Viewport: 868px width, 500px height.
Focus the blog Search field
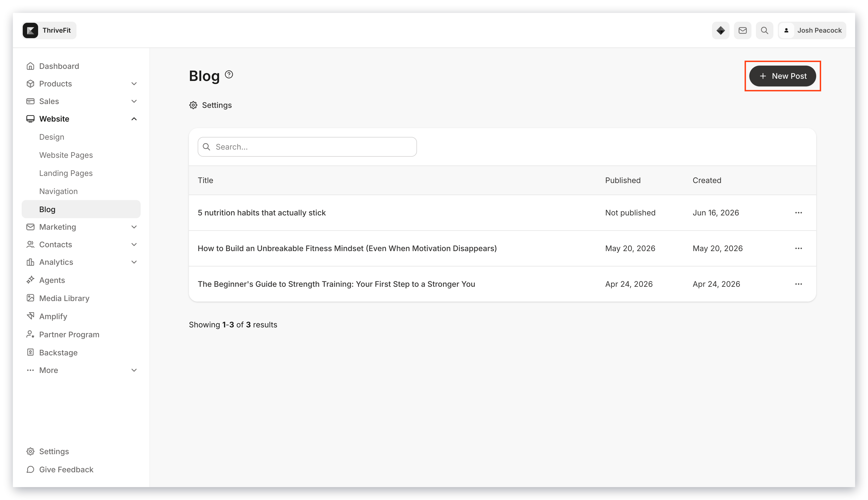(x=307, y=147)
